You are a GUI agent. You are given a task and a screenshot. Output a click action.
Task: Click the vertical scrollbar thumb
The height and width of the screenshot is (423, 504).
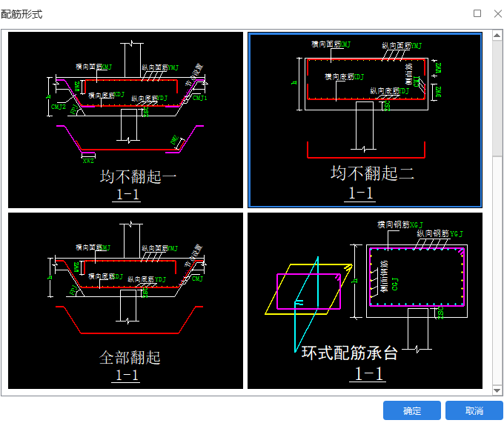pos(497,98)
